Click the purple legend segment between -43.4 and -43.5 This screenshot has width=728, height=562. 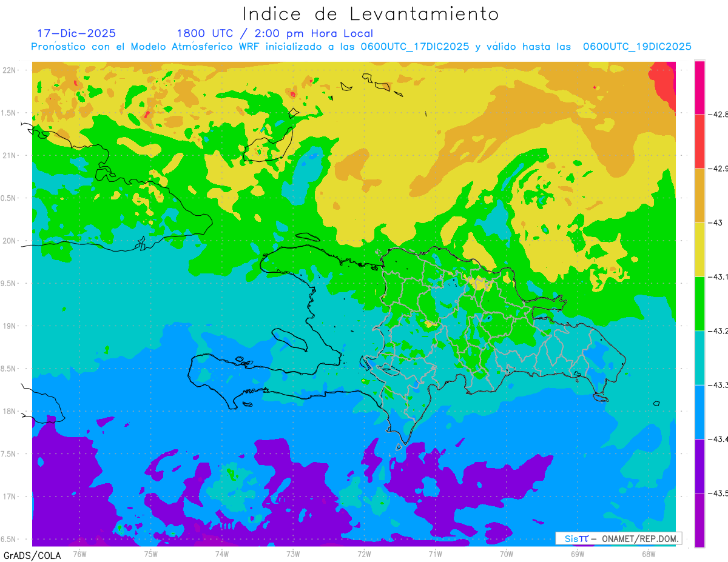point(699,466)
